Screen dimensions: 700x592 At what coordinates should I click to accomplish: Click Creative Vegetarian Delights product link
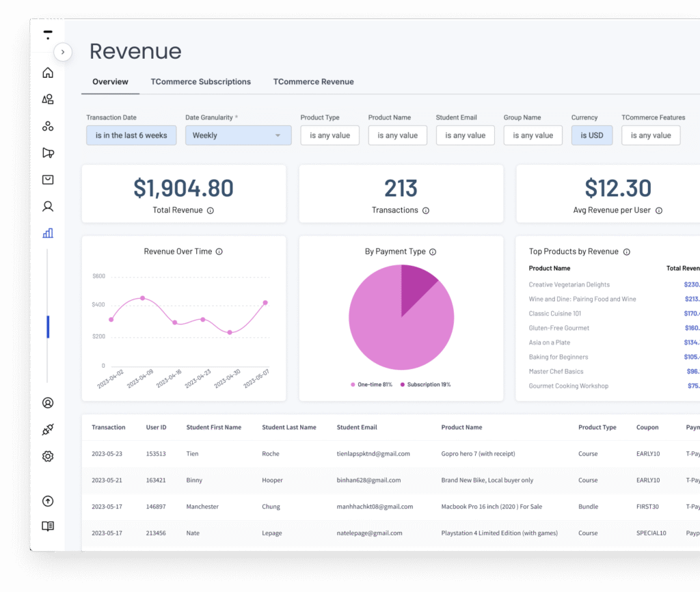coord(569,284)
